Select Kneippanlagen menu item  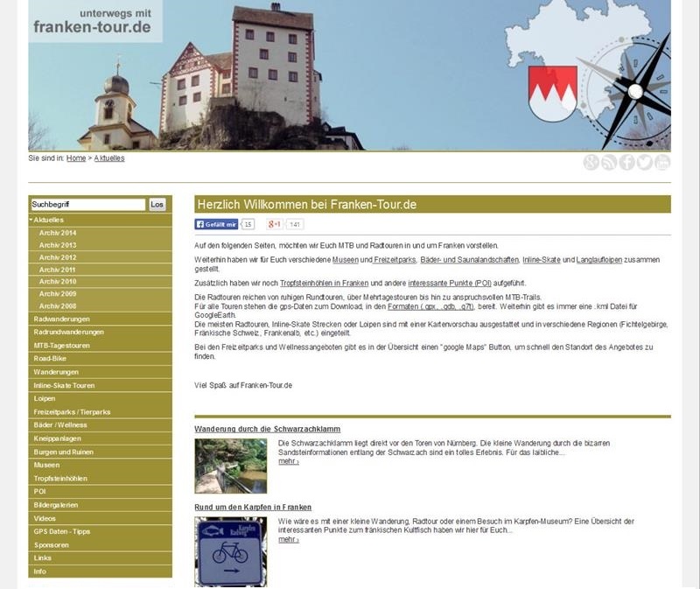click(x=100, y=438)
